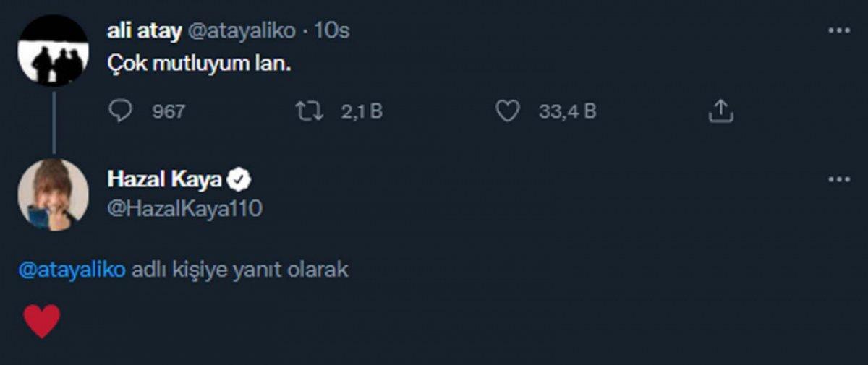868x365 pixels.
Task: Click the 2,1 B retweet count
Action: tap(361, 111)
